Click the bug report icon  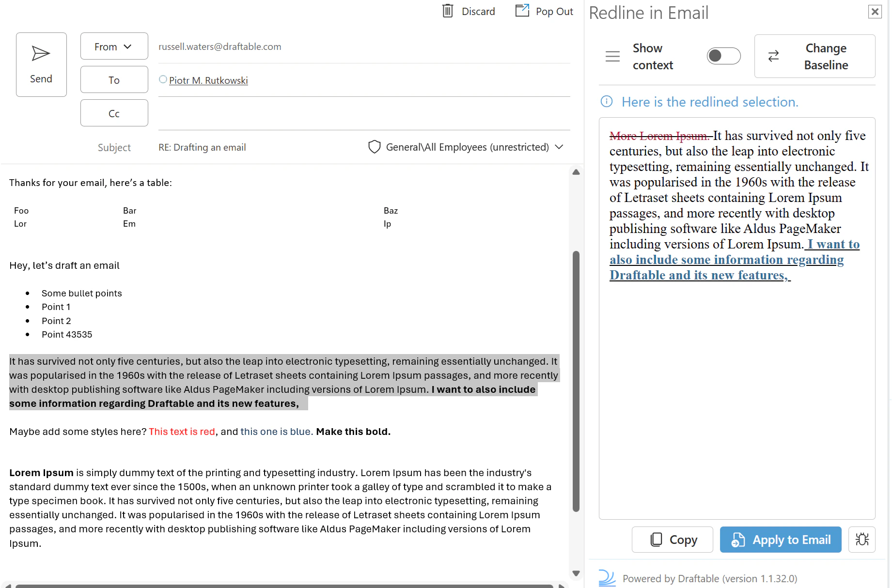click(862, 540)
